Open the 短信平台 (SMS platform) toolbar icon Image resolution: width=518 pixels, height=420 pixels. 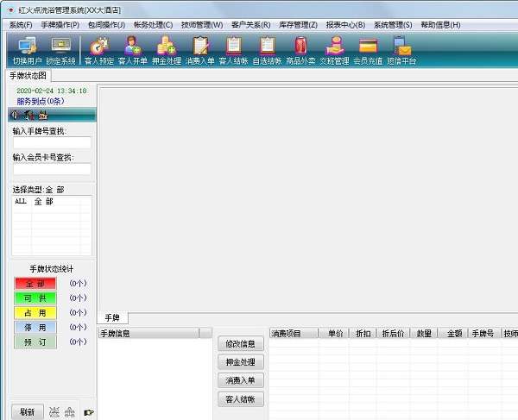point(401,50)
